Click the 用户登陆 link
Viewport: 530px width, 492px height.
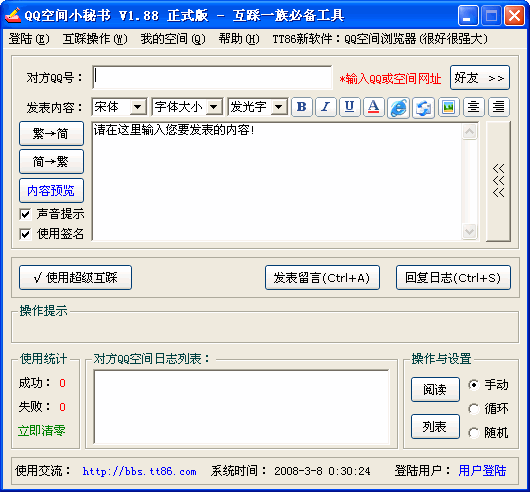coord(482,471)
